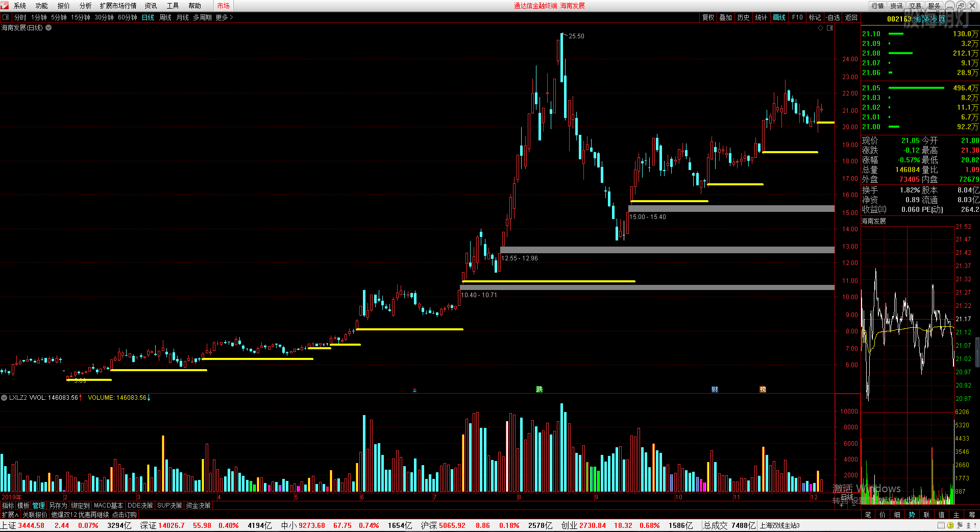
Task: Click the message flag icon in status bar
Action: [x=960, y=525]
